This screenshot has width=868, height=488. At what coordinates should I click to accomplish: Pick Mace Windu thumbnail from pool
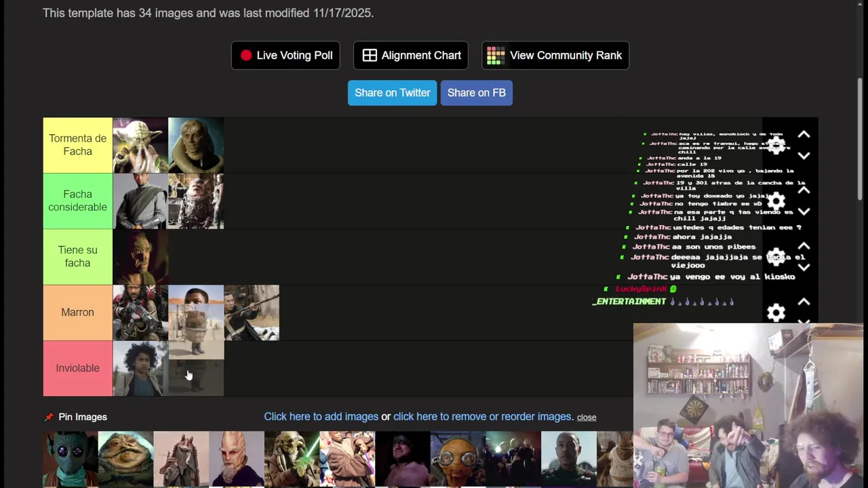coord(348,460)
